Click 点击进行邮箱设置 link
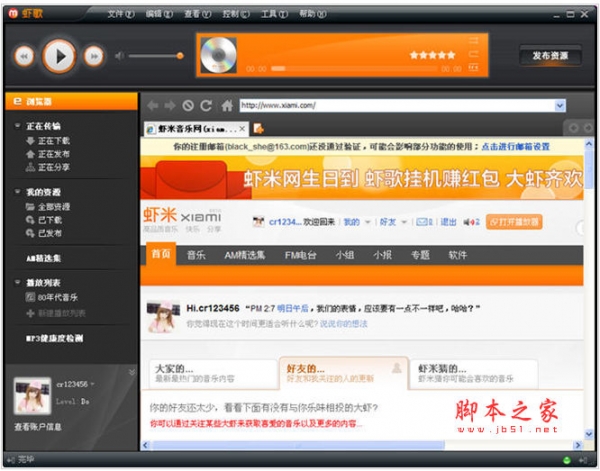600x471 pixels. (x=515, y=147)
